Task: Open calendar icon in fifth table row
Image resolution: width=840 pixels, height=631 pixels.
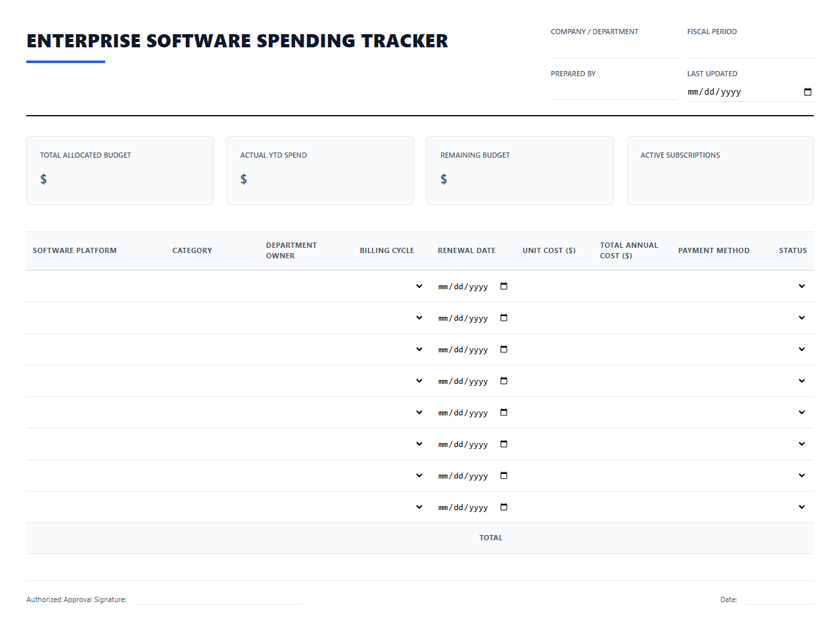Action: [x=504, y=413]
